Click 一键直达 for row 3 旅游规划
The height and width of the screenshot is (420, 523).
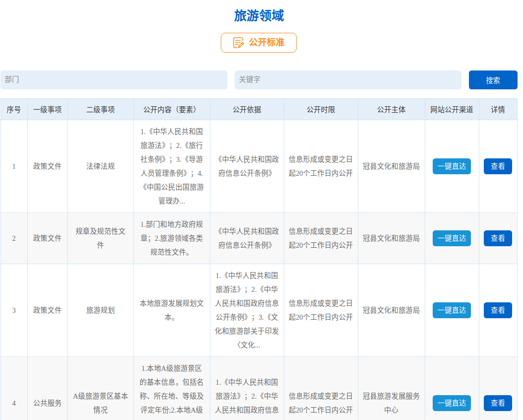[x=452, y=310]
